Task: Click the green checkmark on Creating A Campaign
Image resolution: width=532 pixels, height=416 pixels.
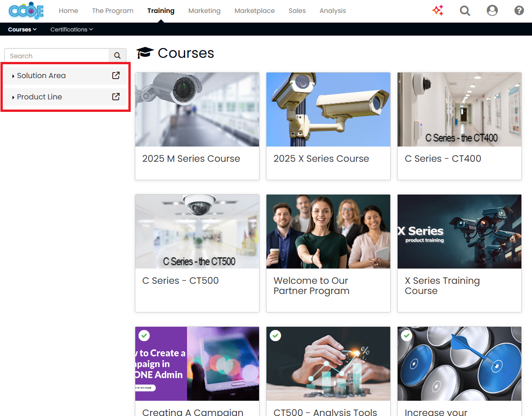Action: [x=144, y=336]
